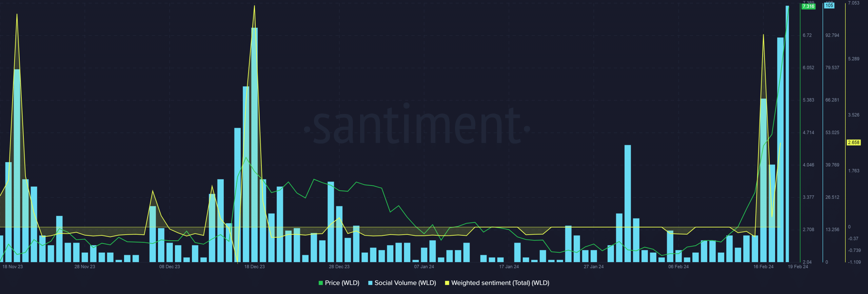Click the 1.763 sentiment axis value

pyautogui.click(x=854, y=171)
